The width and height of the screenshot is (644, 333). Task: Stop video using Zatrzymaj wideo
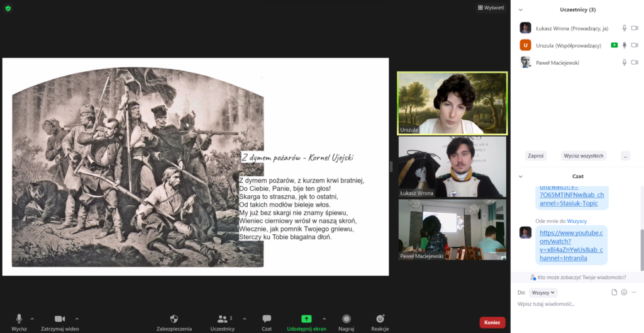point(60,319)
